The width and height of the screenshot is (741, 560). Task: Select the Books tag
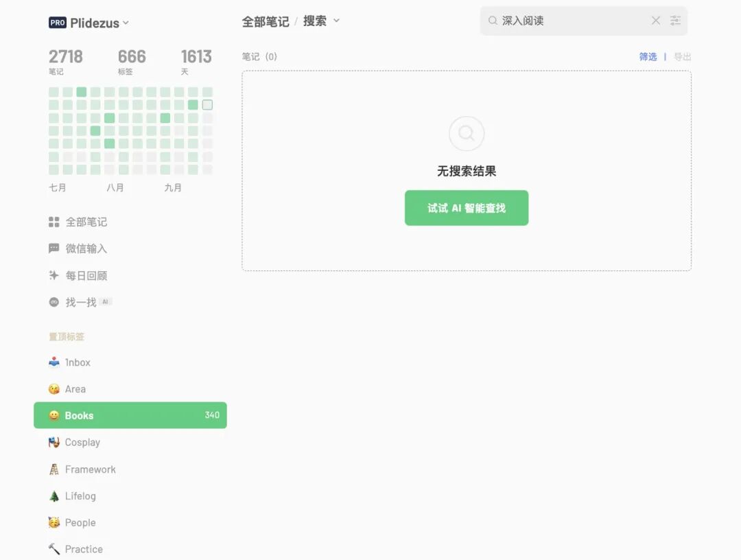[x=130, y=415]
